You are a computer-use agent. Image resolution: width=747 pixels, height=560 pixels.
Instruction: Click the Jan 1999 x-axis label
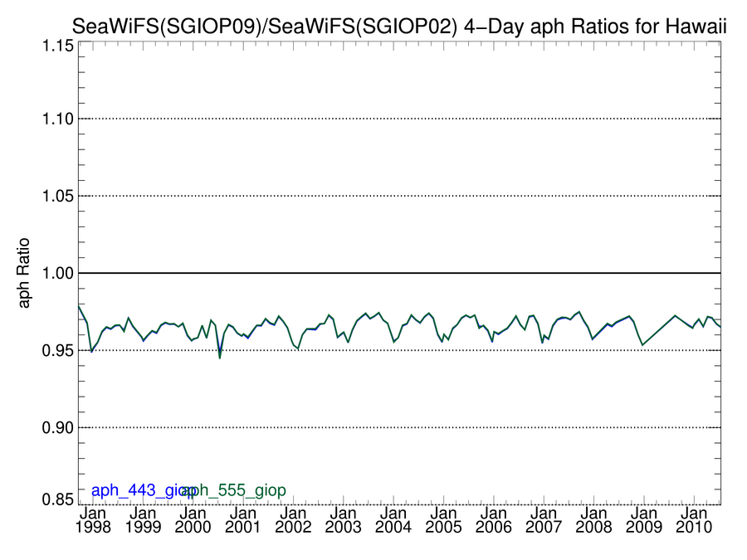[x=143, y=520]
